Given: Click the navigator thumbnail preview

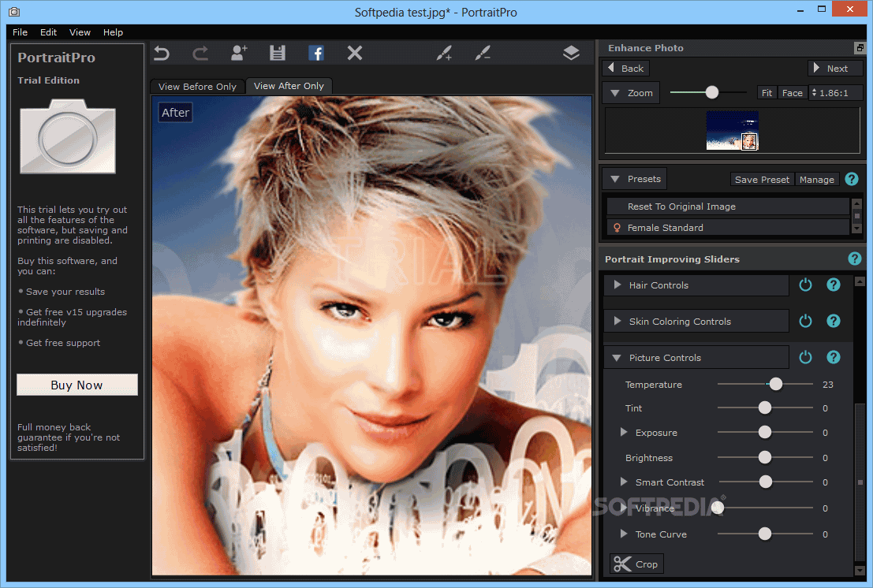Looking at the screenshot, I should click(732, 130).
